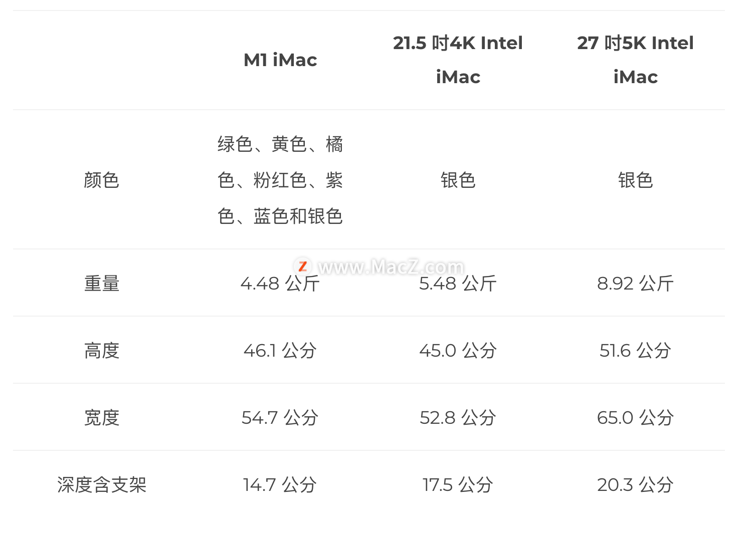Viewport: 756px width, 533px height.
Task: Click the 46.1 公分 height cell
Action: 280,351
